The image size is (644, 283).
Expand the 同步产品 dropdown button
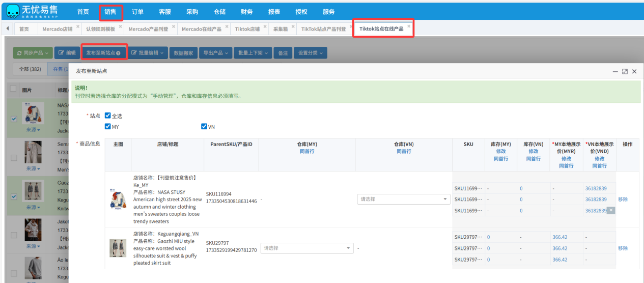tap(33, 53)
